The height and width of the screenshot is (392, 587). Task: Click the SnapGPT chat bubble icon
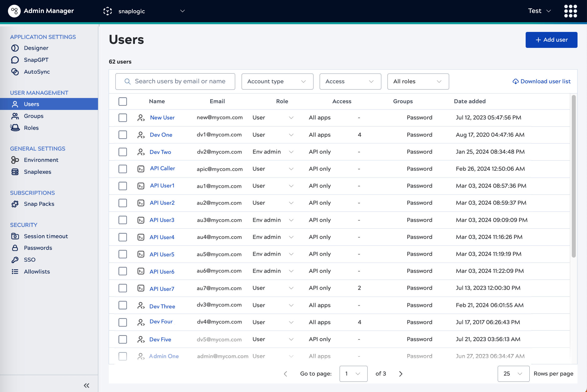[15, 60]
